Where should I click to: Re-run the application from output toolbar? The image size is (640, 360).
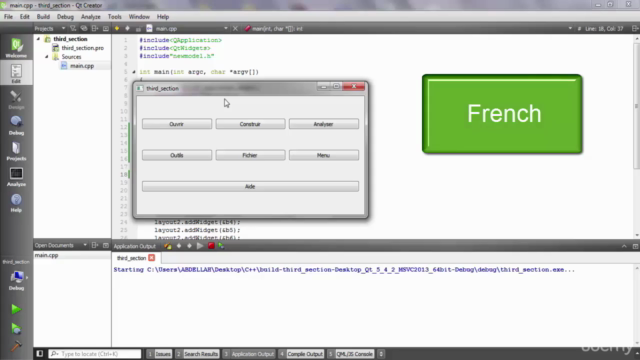tap(200, 246)
